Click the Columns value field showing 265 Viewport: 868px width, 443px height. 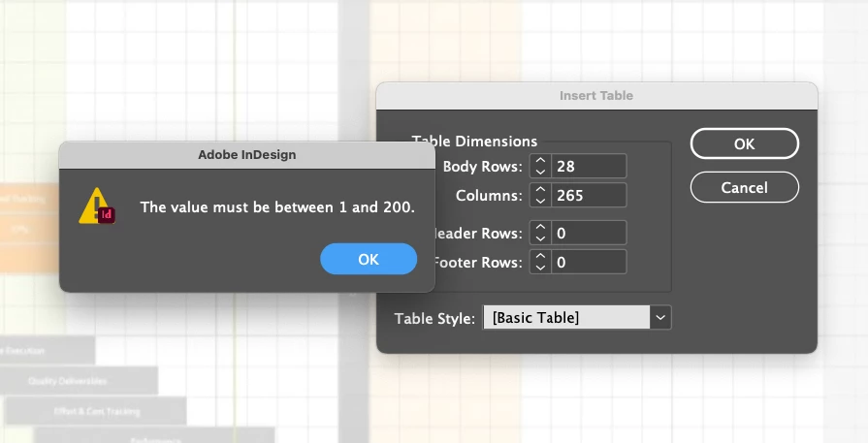coord(589,195)
